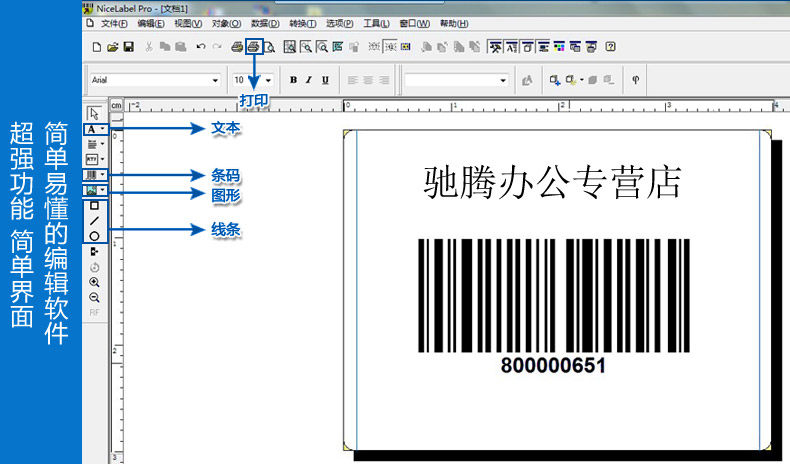Open 帮助(H) Help menu
Viewport: 790px width, 464px height.
[x=454, y=24]
